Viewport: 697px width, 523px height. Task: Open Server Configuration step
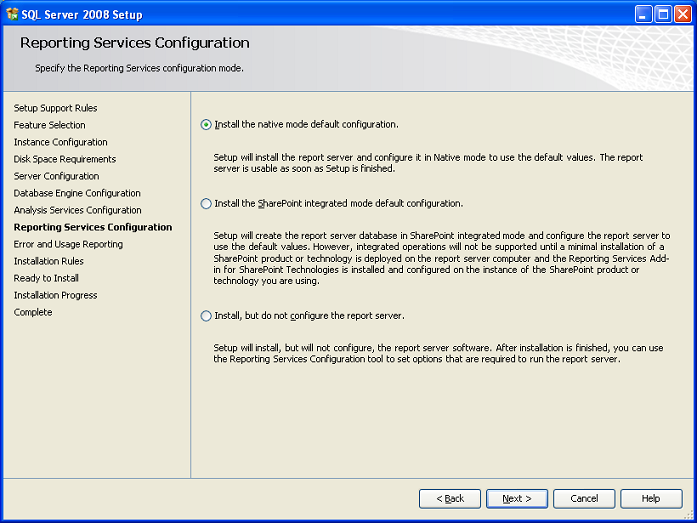pos(56,176)
